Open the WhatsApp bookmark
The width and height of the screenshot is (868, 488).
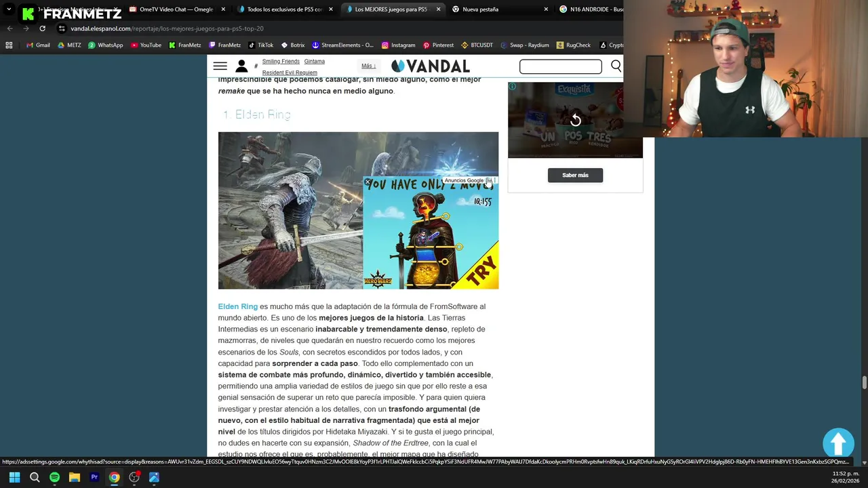pos(106,45)
